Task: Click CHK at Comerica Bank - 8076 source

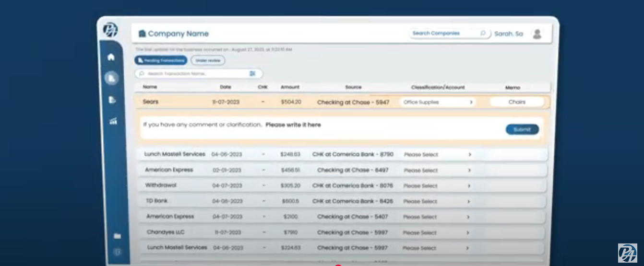Action: click(353, 185)
